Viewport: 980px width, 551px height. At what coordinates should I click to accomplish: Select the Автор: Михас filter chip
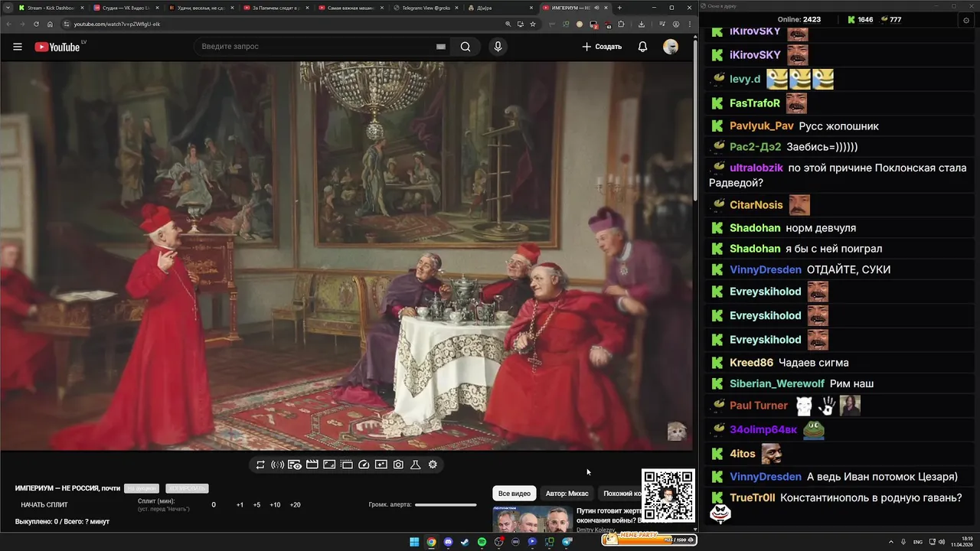(x=567, y=494)
